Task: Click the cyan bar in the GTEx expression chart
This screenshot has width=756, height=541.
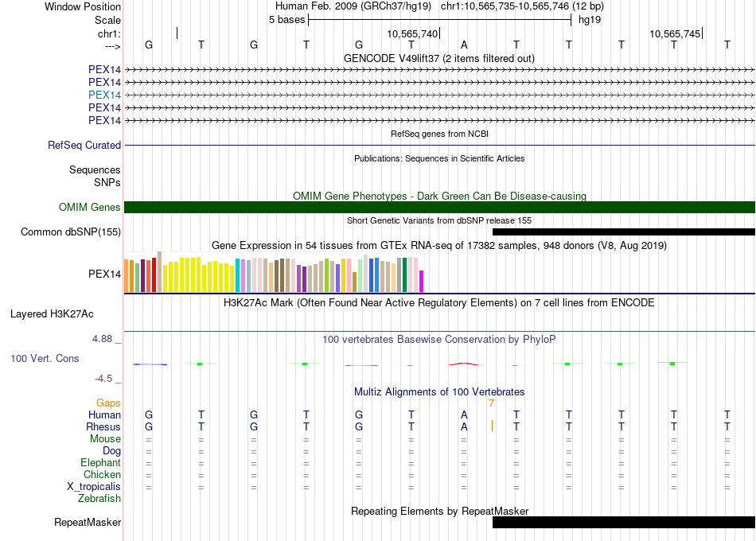Action: coord(238,275)
